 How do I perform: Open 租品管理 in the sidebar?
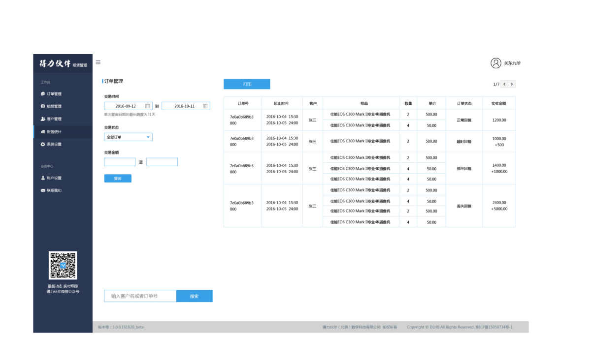tap(54, 106)
